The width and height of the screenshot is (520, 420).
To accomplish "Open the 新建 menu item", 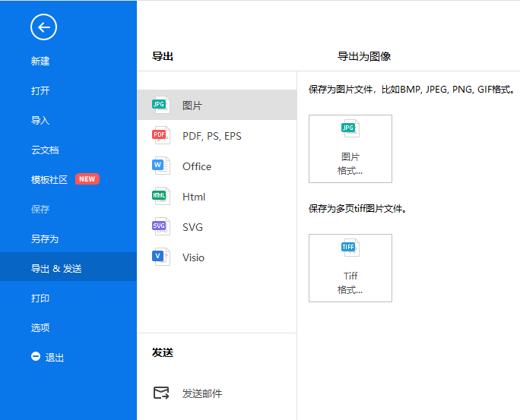I will click(x=40, y=62).
